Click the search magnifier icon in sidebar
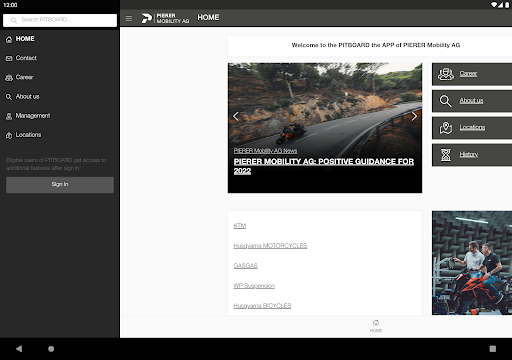Image resolution: width=512 pixels, height=360 pixels. [14, 20]
